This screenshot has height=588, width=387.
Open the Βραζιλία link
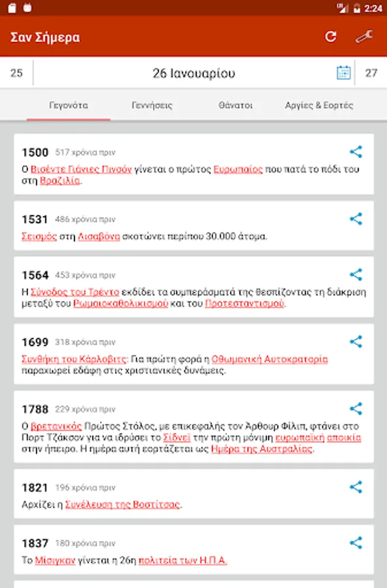(x=59, y=181)
